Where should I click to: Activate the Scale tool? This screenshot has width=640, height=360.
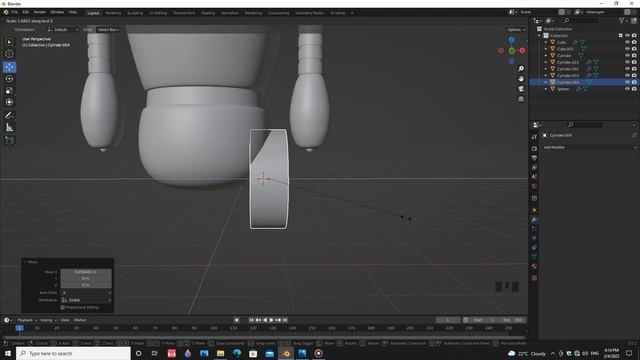9,91
